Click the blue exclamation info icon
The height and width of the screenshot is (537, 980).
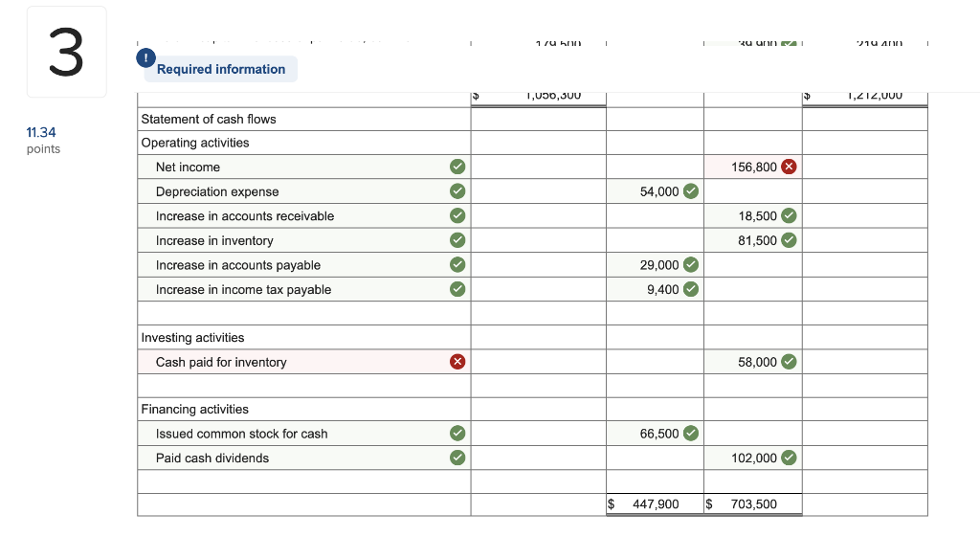tap(145, 58)
